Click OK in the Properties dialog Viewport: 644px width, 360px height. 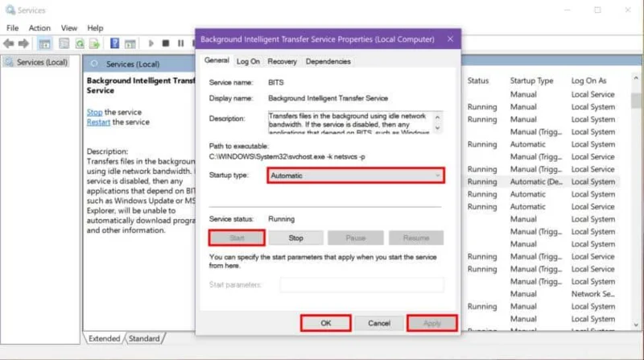pyautogui.click(x=326, y=323)
